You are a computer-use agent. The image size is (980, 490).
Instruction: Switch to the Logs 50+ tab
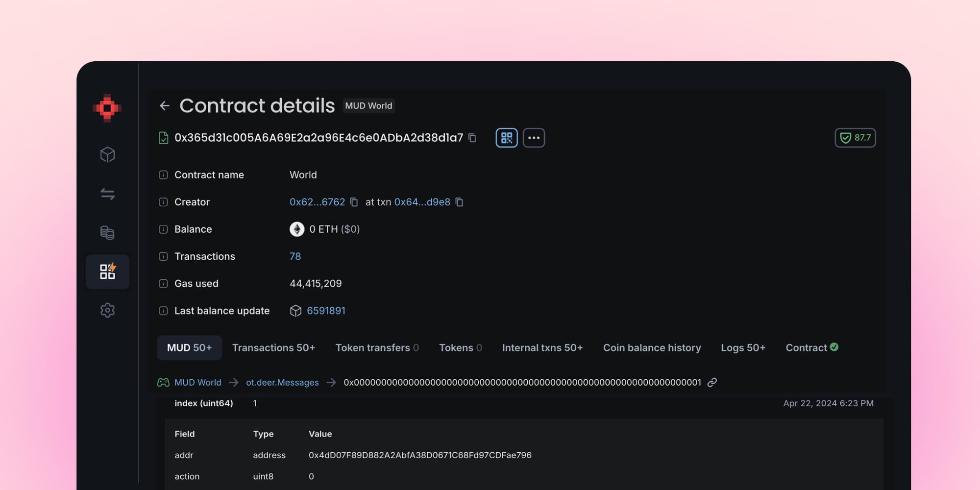coord(743,348)
